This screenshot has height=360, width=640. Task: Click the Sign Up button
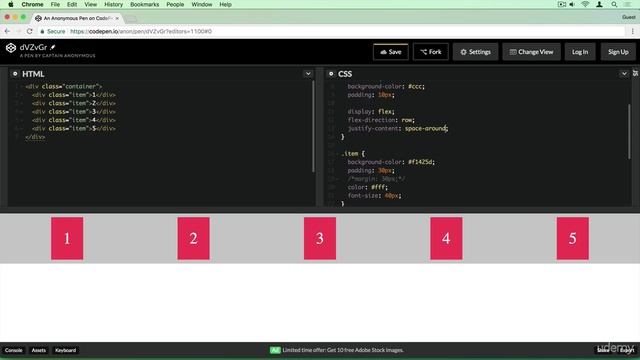click(x=618, y=52)
